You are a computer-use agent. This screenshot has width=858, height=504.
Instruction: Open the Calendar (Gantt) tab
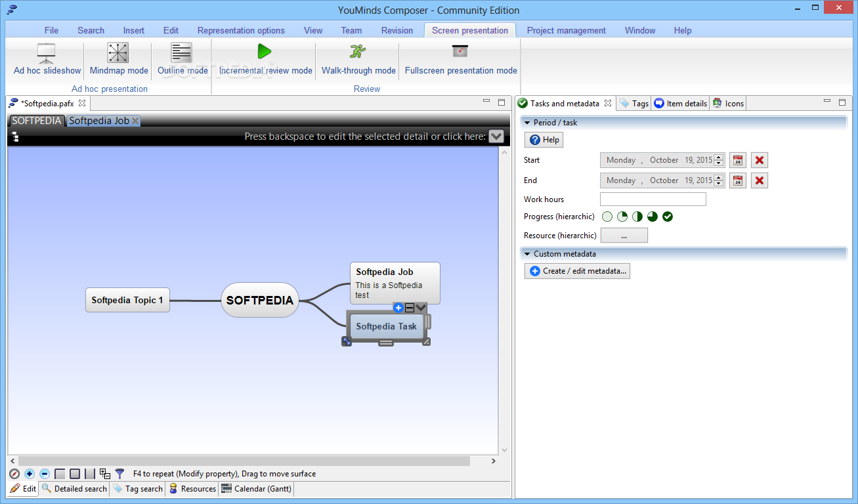coord(256,489)
